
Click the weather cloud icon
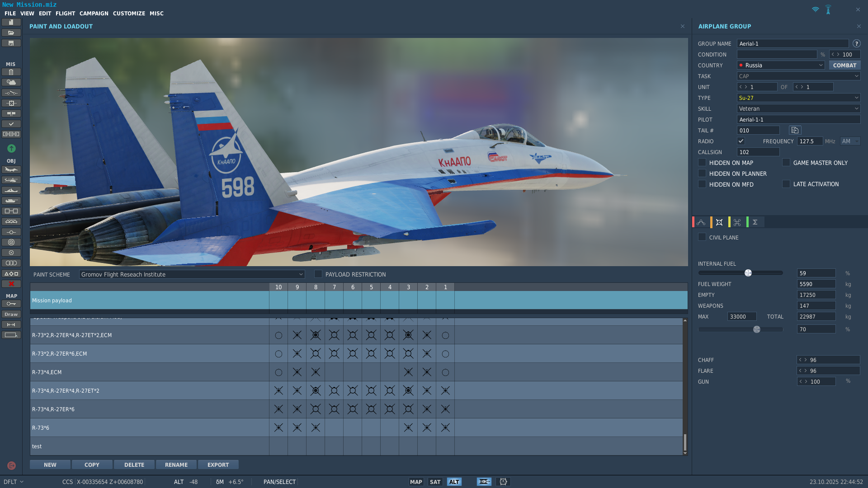(x=11, y=83)
